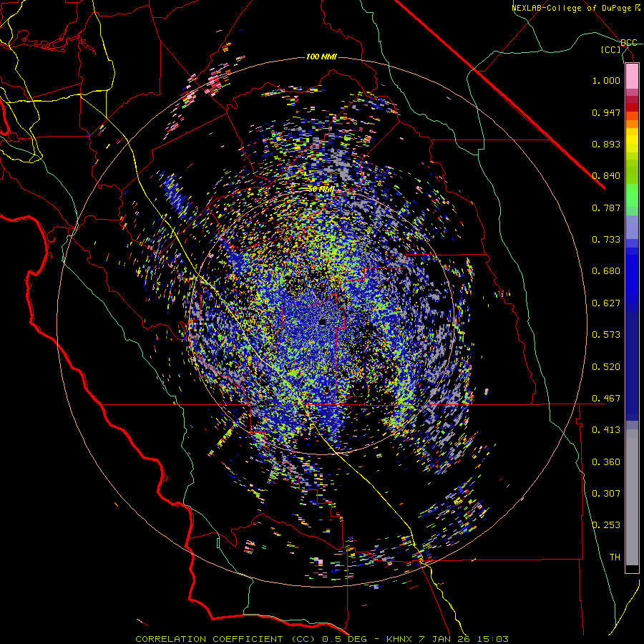
Task: Click the 100 NMI range ring label
Action: coord(321,57)
